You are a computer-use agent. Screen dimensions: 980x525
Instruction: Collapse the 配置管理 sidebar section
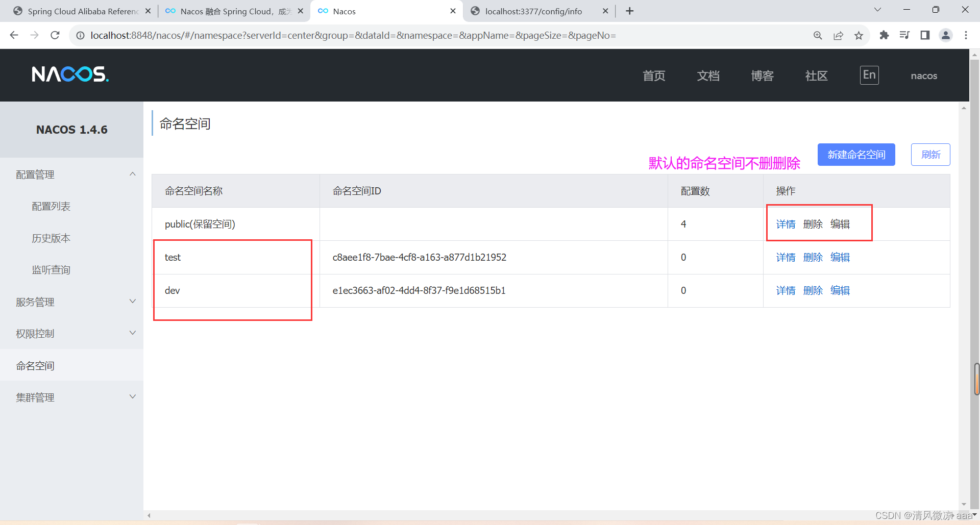click(71, 174)
